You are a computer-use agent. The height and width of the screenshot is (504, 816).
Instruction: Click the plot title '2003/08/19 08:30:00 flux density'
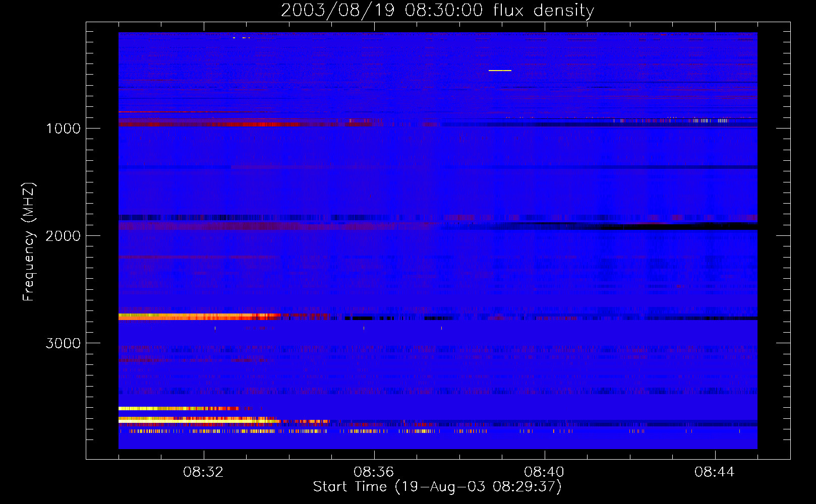[437, 10]
